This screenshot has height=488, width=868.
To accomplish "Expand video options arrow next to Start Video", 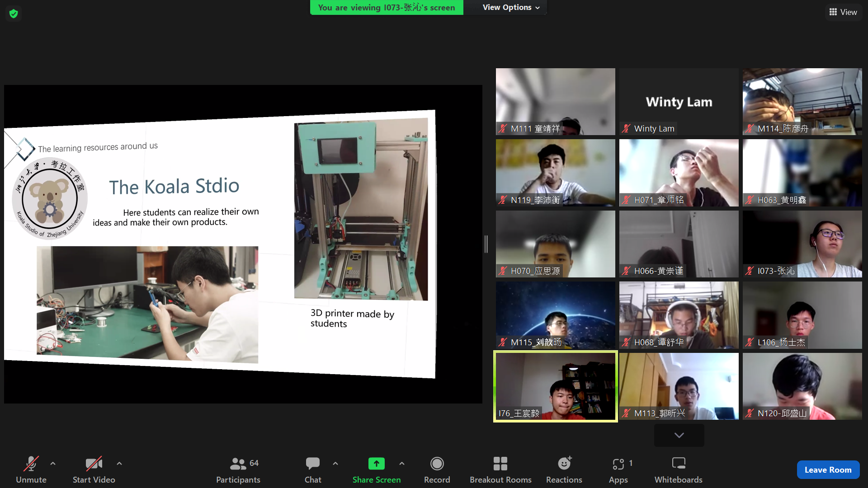I will [x=119, y=464].
